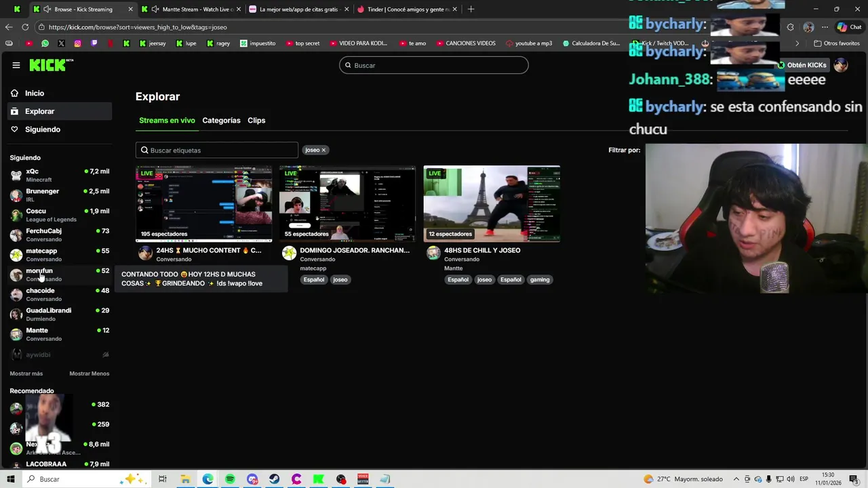Open Siguiendo in the sidebar
This screenshot has height=488, width=868.
[x=60, y=129]
